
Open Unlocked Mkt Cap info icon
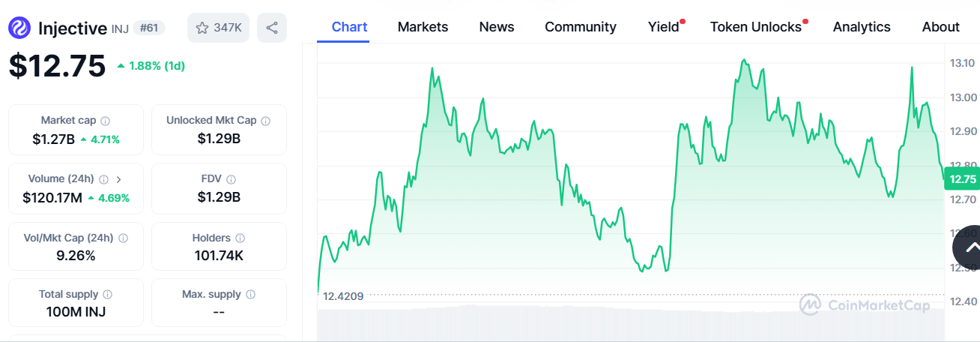point(266,121)
